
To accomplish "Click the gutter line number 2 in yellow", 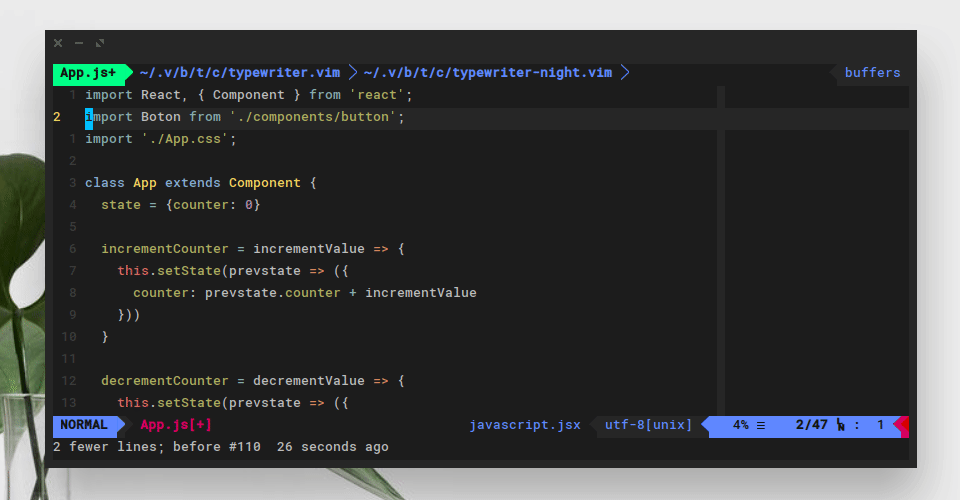I will 57,117.
